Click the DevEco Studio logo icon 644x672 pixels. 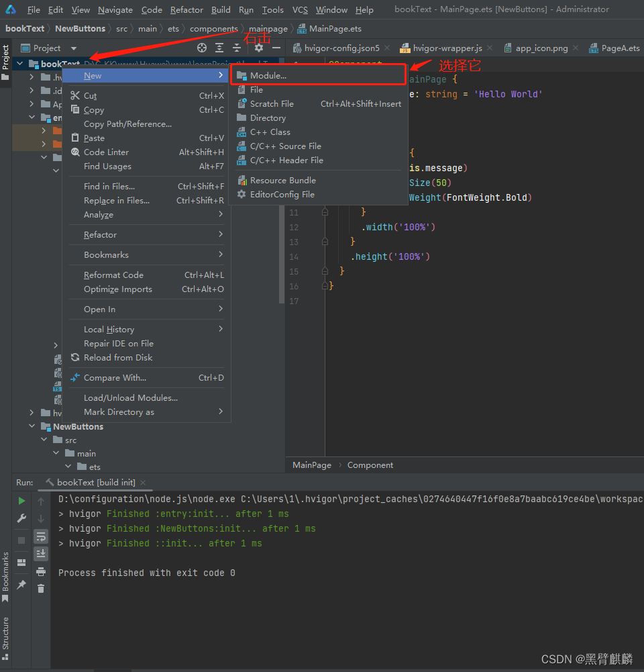point(11,9)
